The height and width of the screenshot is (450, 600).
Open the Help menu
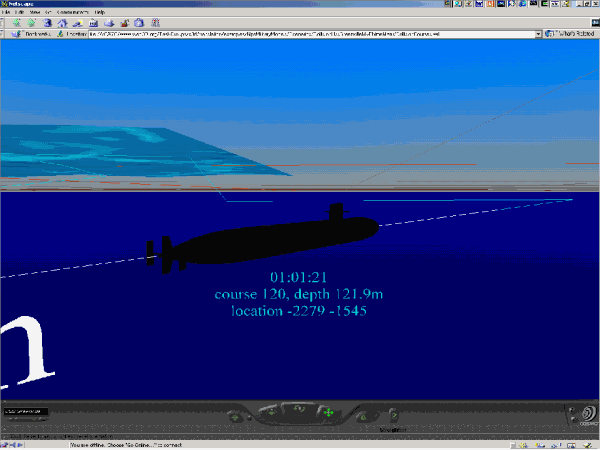(100, 11)
